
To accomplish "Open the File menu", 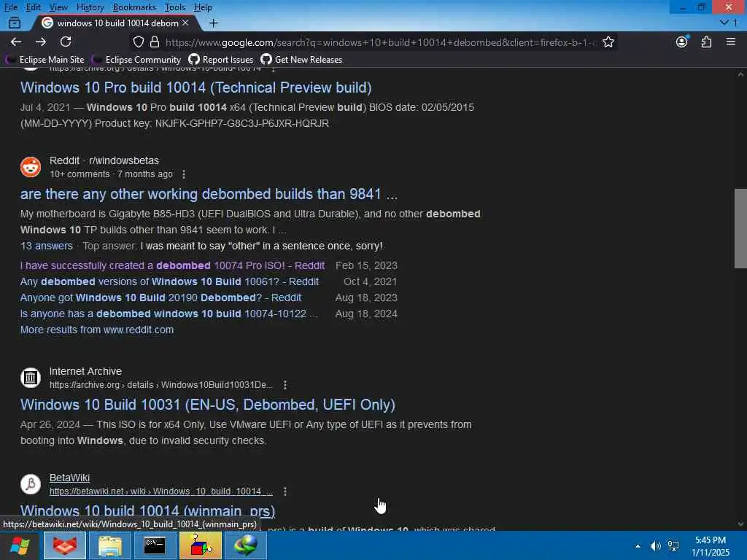I will [x=10, y=7].
